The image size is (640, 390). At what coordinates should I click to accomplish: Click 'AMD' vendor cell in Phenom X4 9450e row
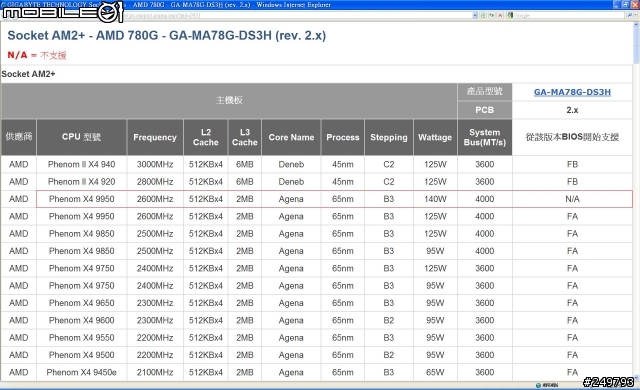[19, 372]
